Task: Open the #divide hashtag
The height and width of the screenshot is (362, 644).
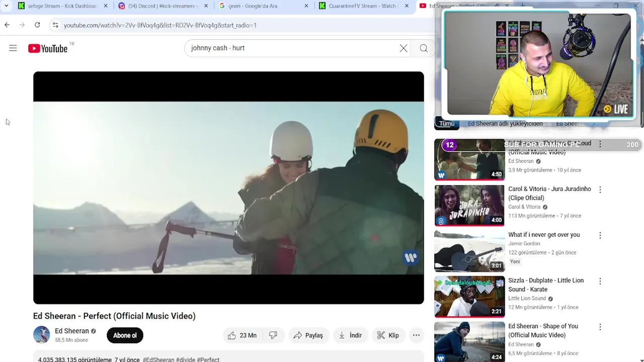Action: click(x=186, y=360)
